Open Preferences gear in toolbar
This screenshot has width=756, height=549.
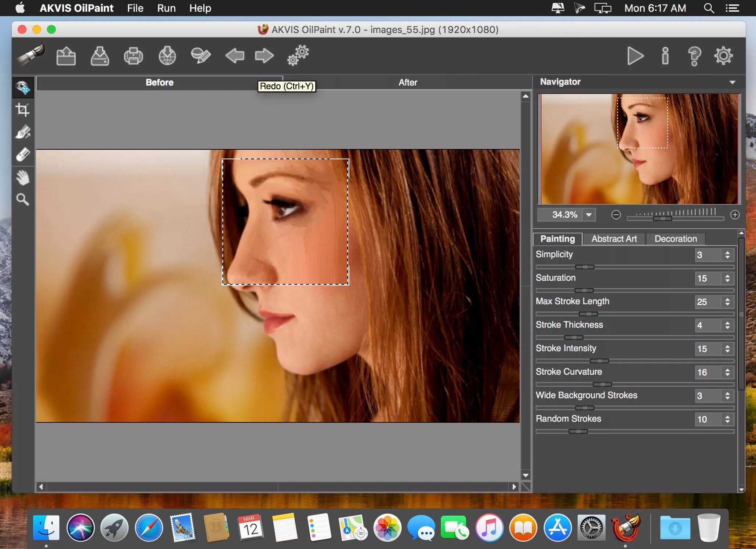tap(723, 56)
